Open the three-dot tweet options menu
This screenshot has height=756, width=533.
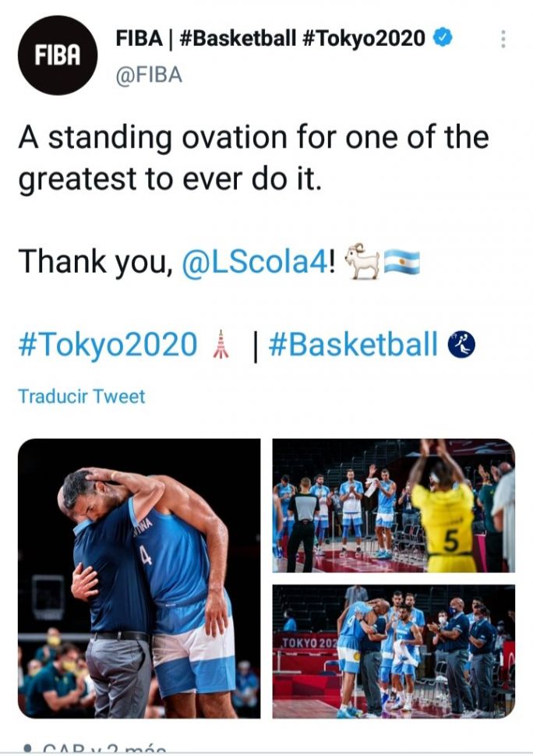pyautogui.click(x=503, y=39)
